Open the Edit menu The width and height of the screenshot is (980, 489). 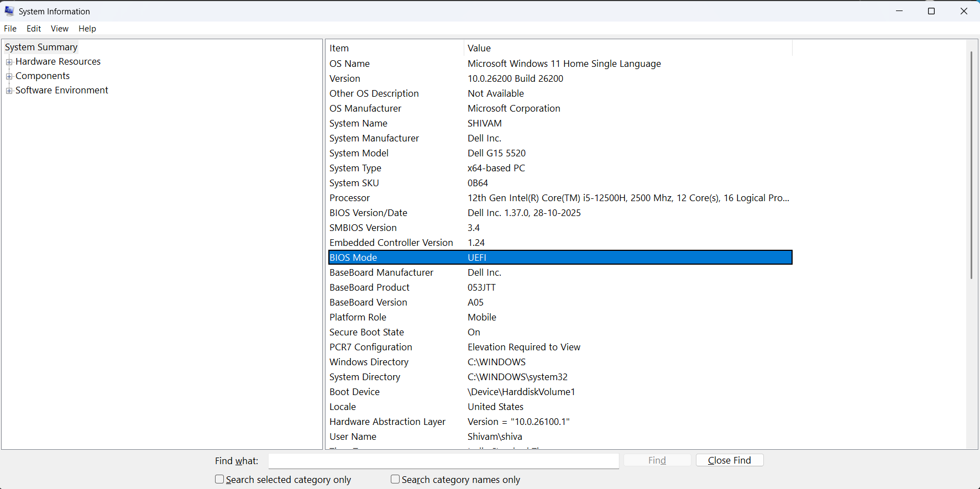coord(34,29)
